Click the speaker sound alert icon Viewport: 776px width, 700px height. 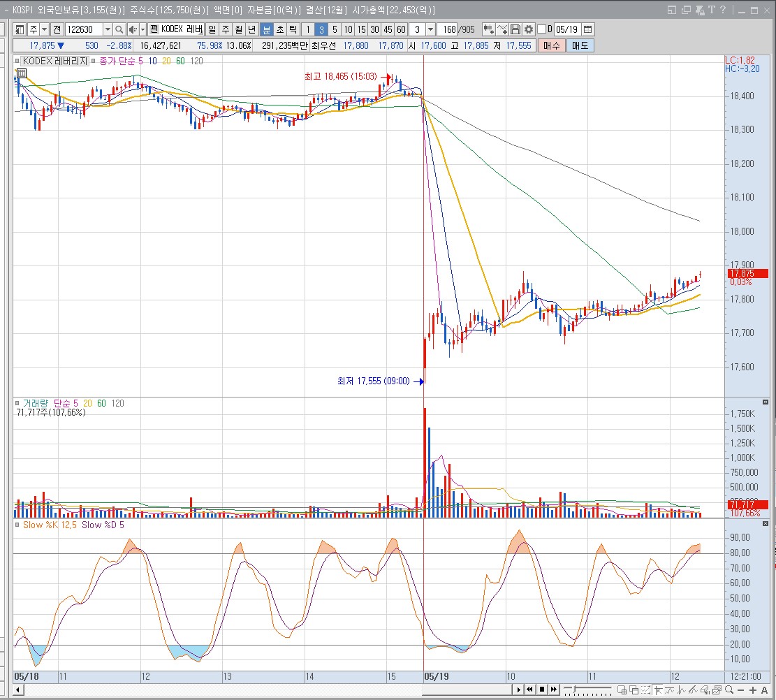pyautogui.click(x=133, y=30)
